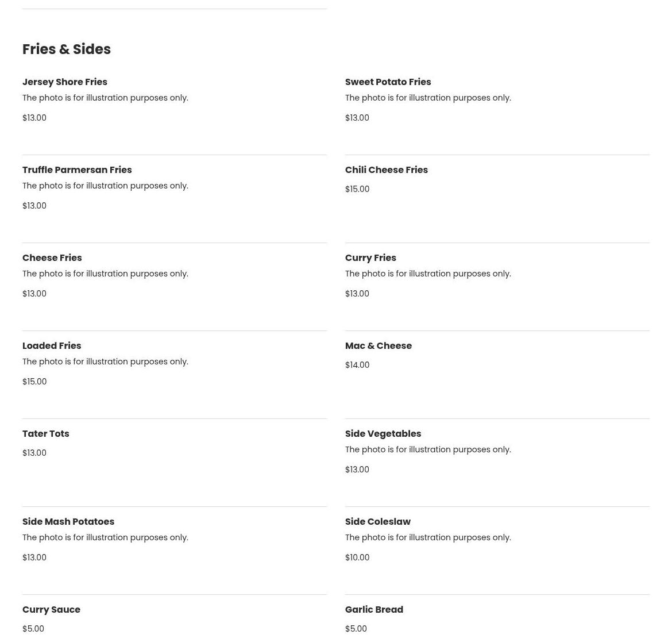Click the $15.00 price under Chili Cheese Fries
This screenshot has height=642, width=672.
pyautogui.click(x=357, y=189)
